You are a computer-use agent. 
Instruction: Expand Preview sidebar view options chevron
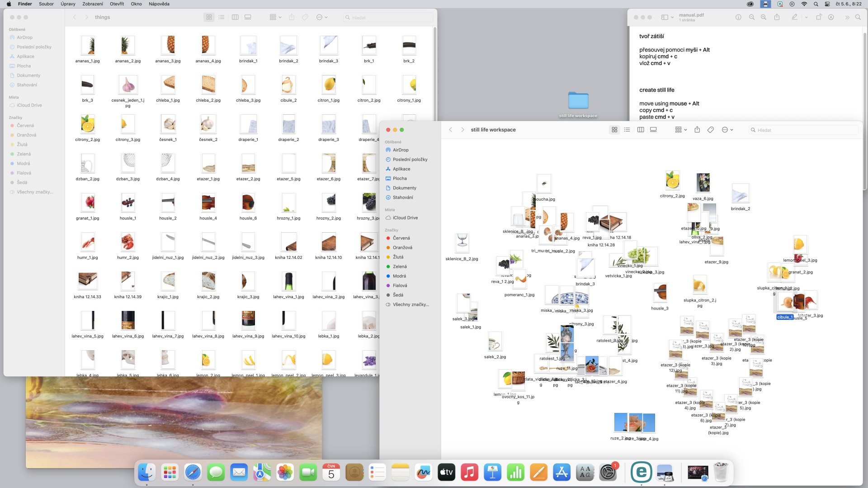[x=673, y=18]
